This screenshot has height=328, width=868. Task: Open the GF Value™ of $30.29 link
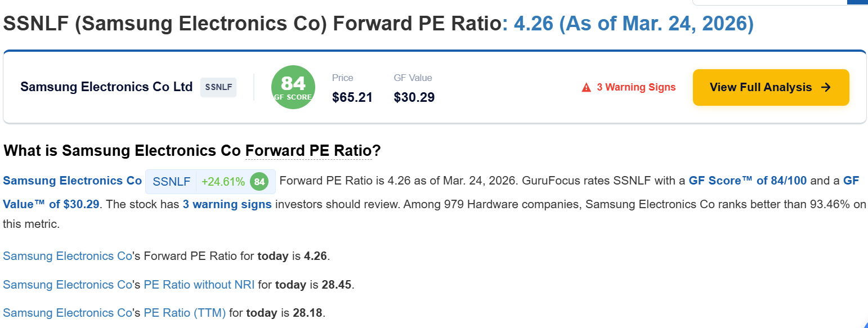click(x=52, y=204)
